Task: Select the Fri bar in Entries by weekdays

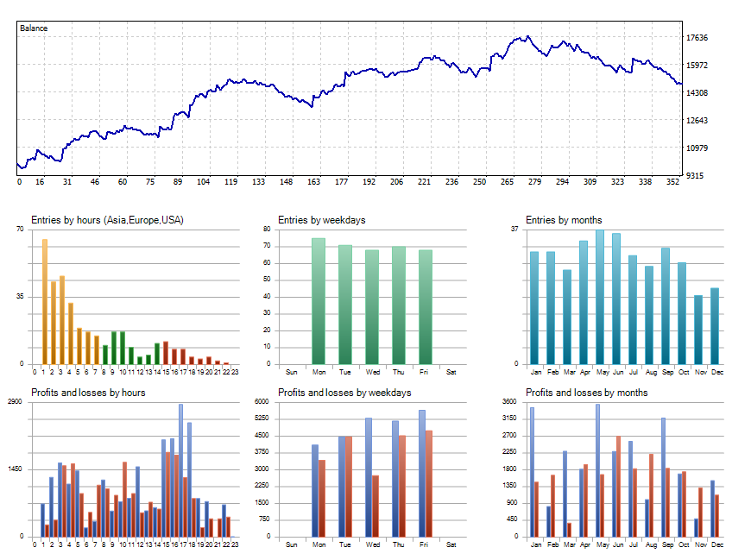Action: tap(426, 307)
